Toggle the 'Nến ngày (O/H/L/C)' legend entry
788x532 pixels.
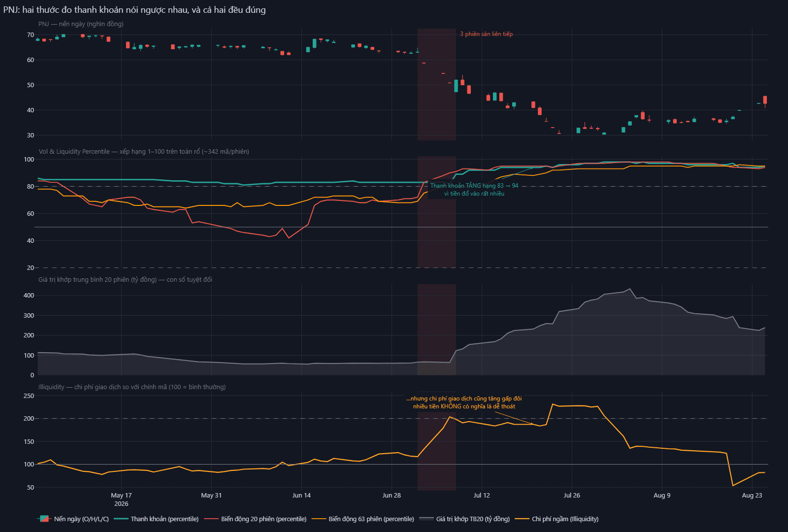point(73,519)
